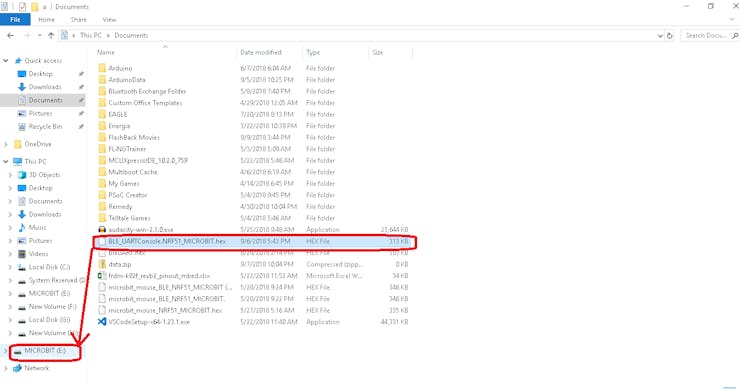Refresh the Documents folder view
Image resolution: width=740 pixels, height=389 pixels.
pos(669,35)
